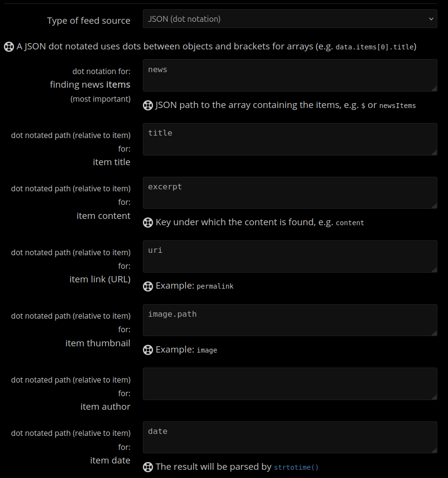Click the item thumbnail label
The height and width of the screenshot is (478, 448).
[x=97, y=343]
